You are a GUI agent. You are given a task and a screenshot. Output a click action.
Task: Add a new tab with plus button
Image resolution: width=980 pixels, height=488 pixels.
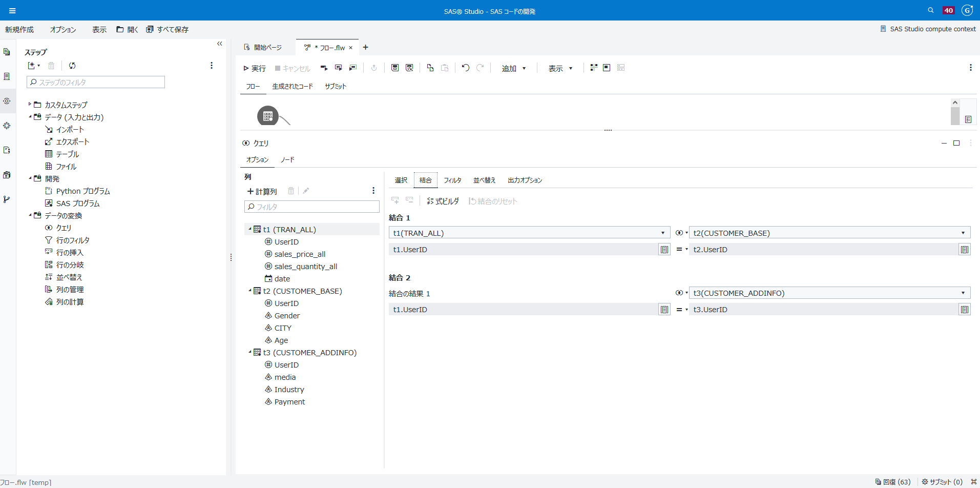[365, 47]
